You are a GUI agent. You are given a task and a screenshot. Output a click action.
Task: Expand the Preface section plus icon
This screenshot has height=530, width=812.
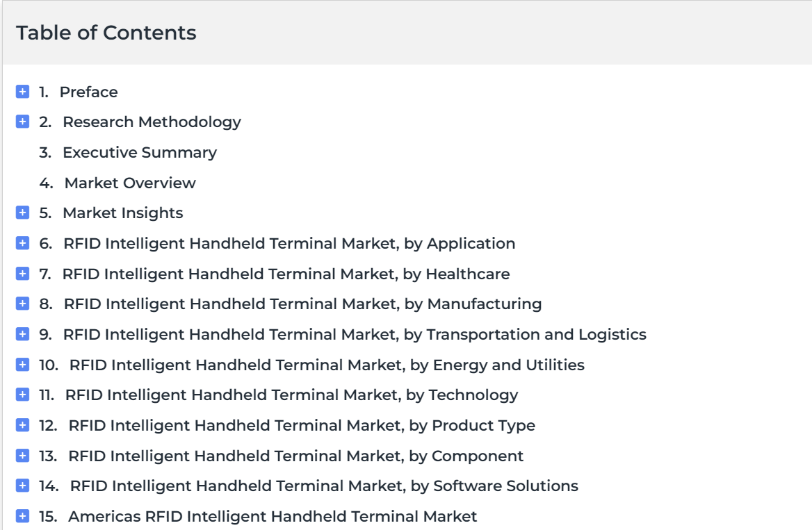[x=22, y=92]
